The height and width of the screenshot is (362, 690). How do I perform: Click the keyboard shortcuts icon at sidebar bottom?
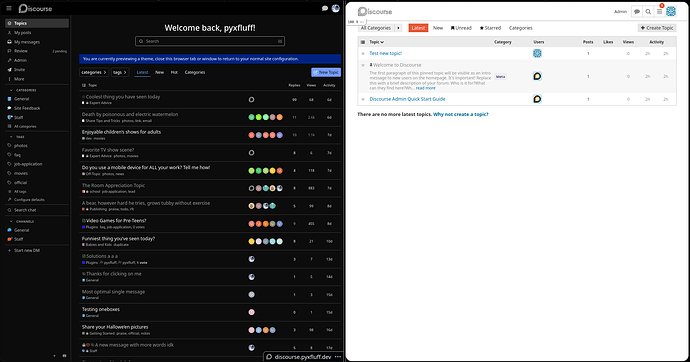pyautogui.click(x=64, y=356)
